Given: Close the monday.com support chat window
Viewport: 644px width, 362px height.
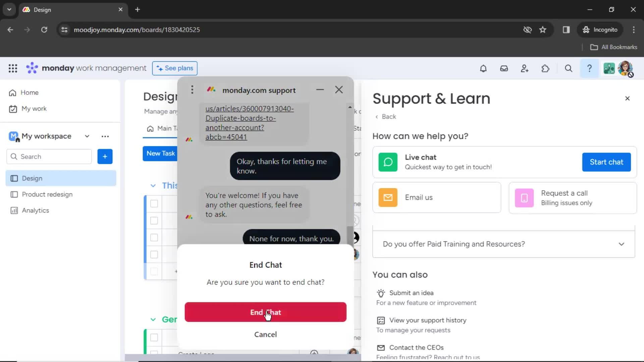Looking at the screenshot, I should (x=339, y=89).
